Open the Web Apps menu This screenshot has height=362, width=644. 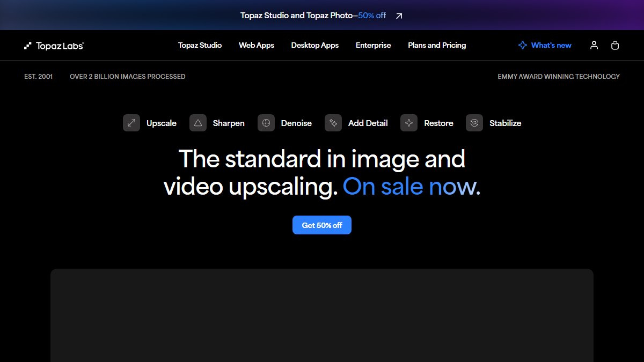(257, 46)
